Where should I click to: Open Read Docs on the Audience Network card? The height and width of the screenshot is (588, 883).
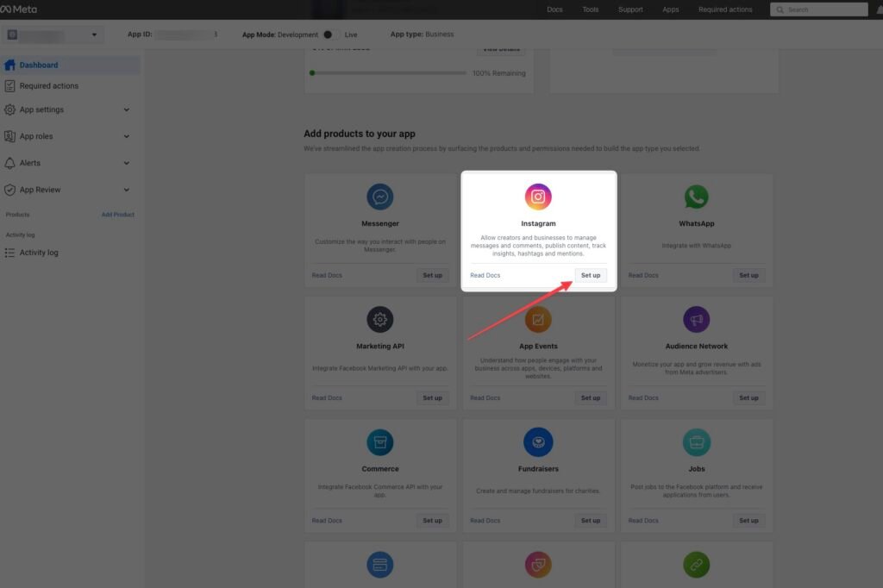coord(643,398)
